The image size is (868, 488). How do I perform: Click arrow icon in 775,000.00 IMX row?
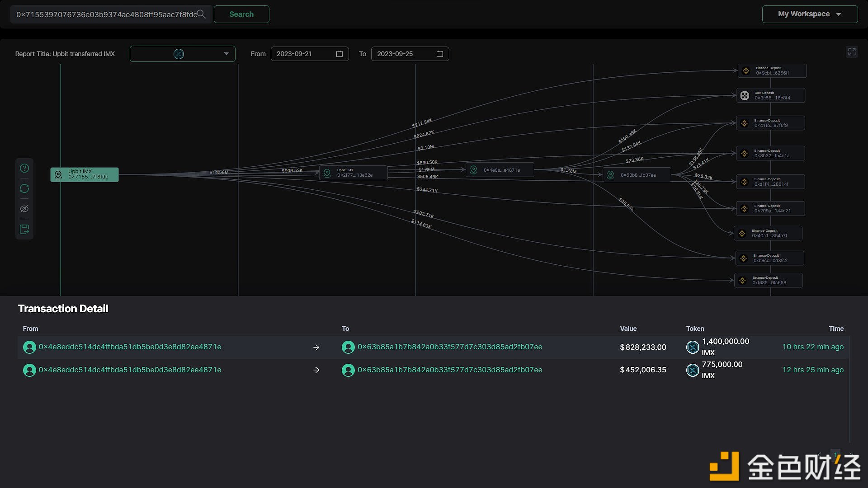click(x=316, y=370)
